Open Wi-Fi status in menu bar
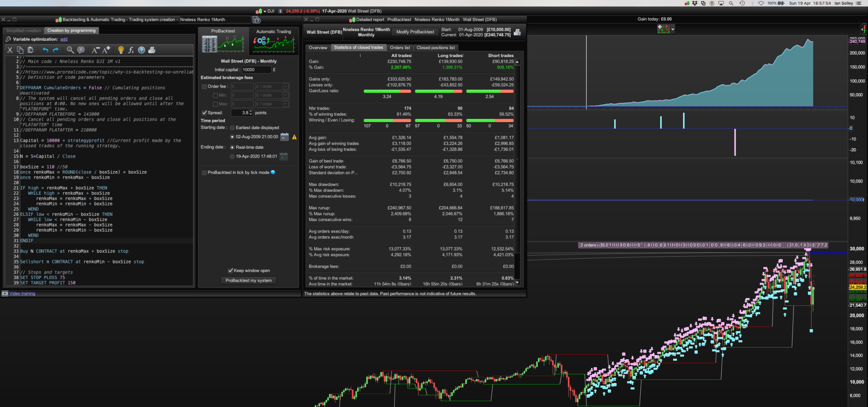 tap(761, 3)
